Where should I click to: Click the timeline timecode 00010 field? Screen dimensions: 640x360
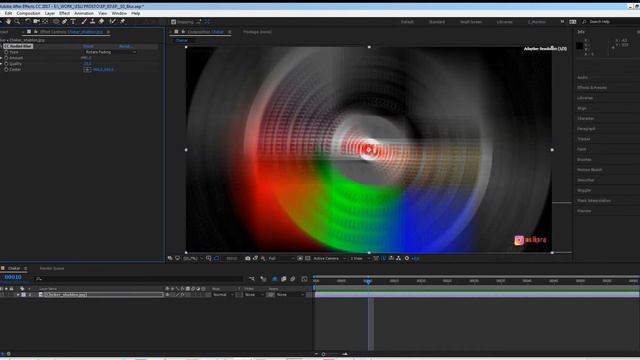pos(13,277)
